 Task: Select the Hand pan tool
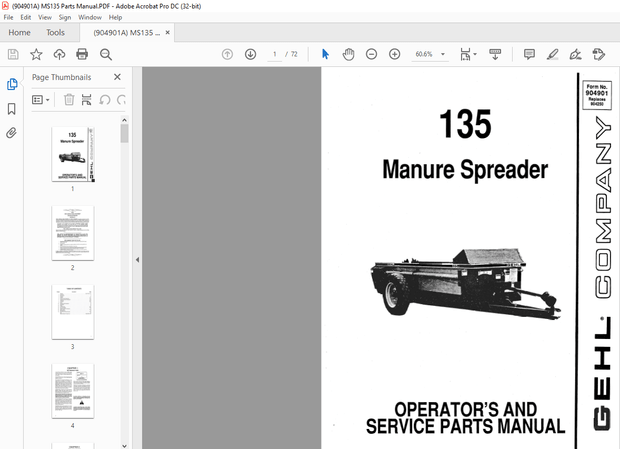(348, 54)
